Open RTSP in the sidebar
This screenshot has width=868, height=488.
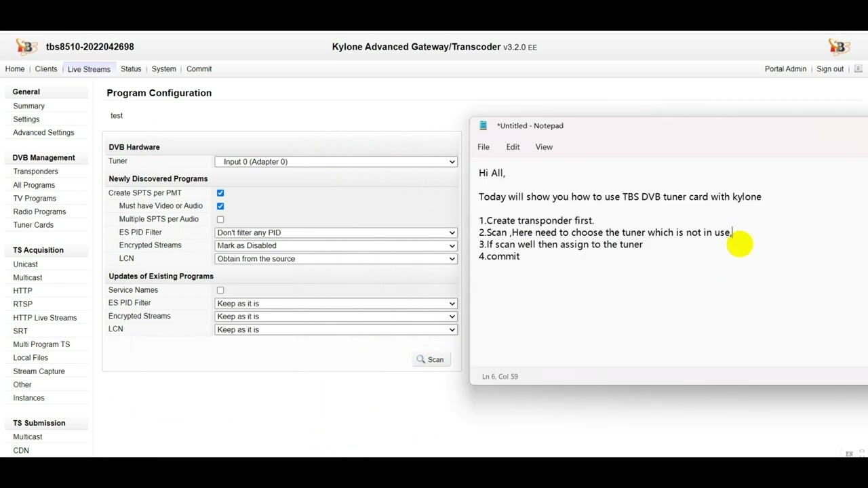point(22,304)
